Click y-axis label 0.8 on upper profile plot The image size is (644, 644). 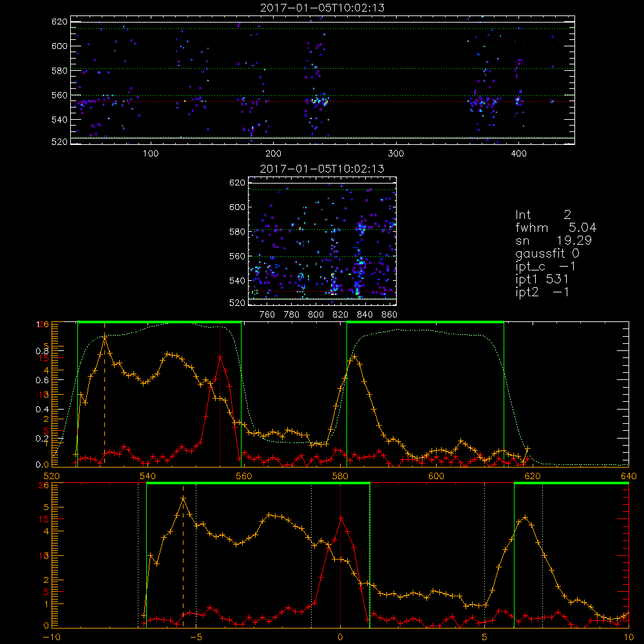(42, 351)
